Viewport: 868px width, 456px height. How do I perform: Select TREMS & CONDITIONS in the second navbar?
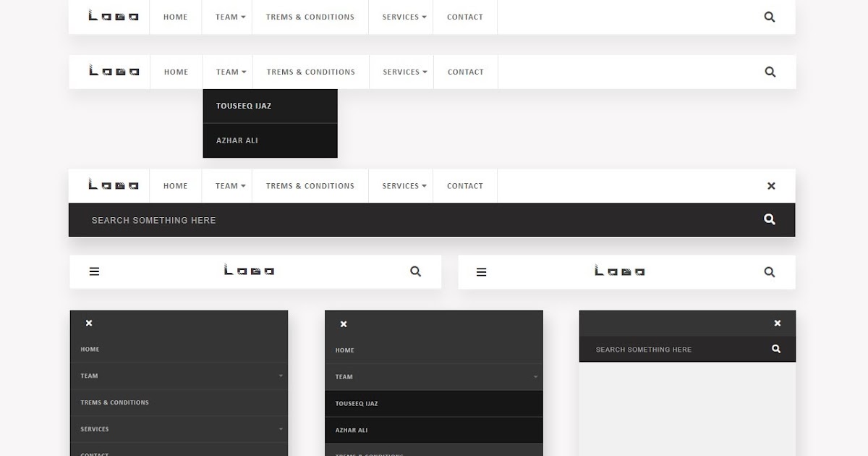click(x=311, y=72)
